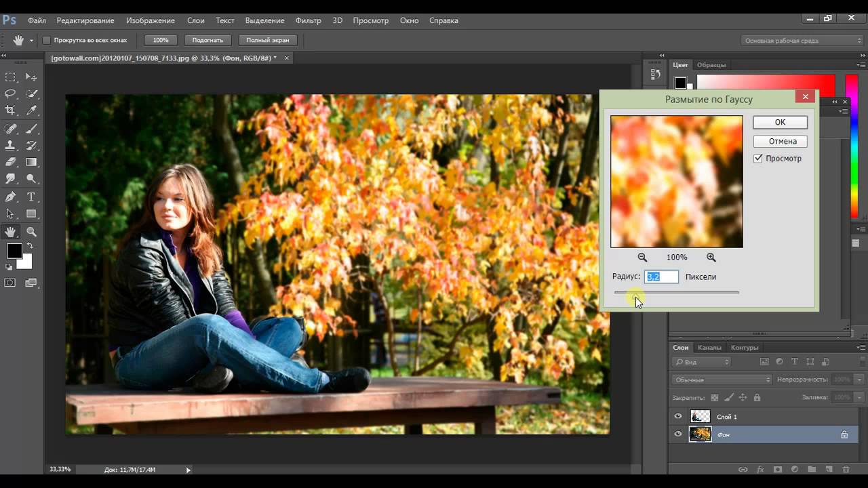This screenshot has height=488, width=868.
Task: Open the Фильтр menu
Action: click(308, 20)
